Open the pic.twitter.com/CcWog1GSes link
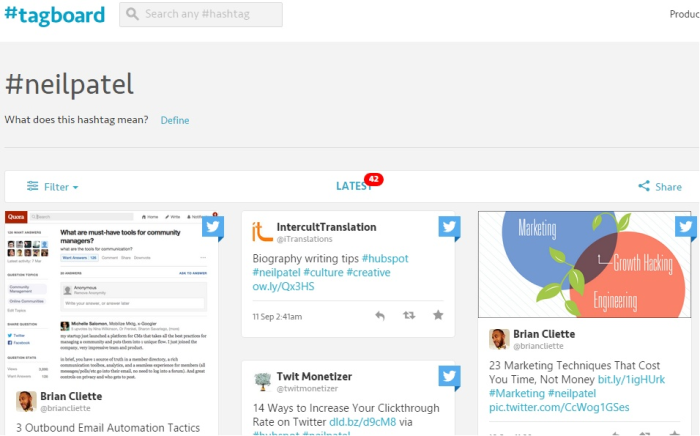 point(559,407)
